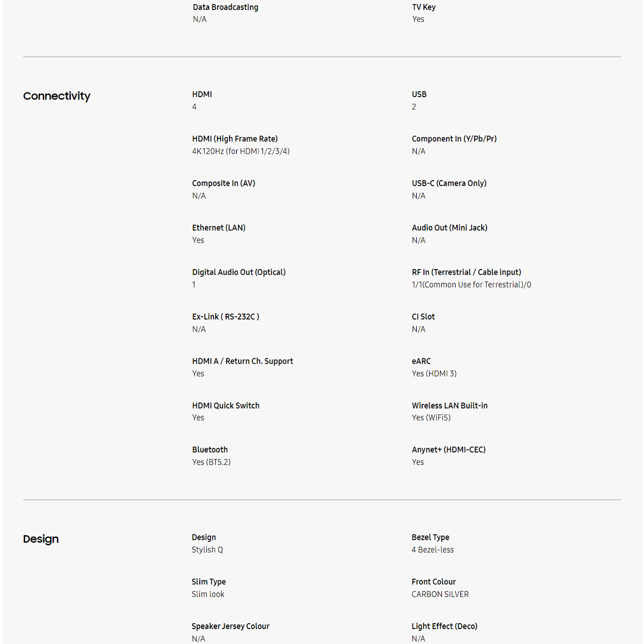The width and height of the screenshot is (644, 644).
Task: Click the Speaker Jersey Colour label
Action: point(230,626)
